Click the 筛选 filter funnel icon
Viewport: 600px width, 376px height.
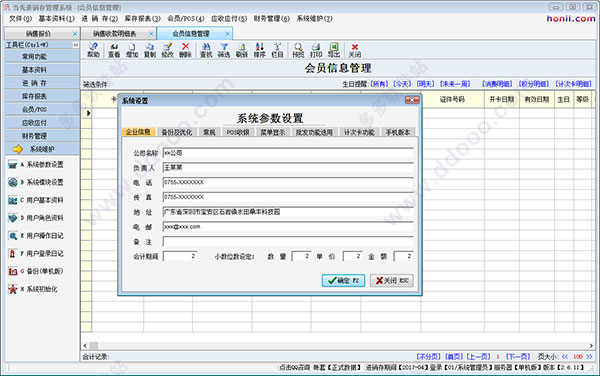[x=224, y=50]
